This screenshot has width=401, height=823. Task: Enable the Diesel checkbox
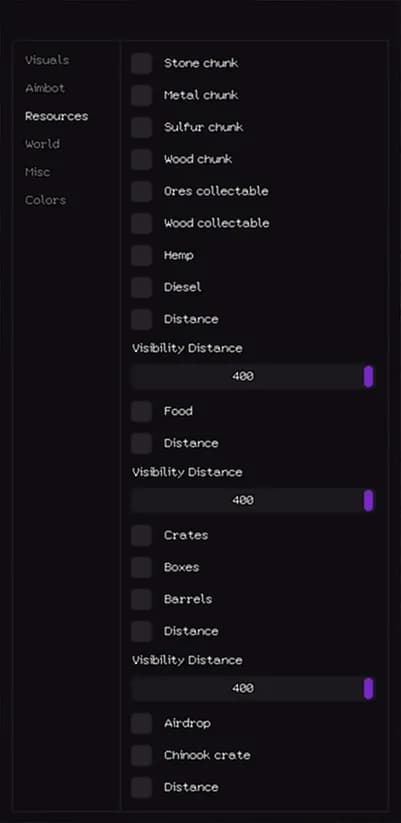pyautogui.click(x=141, y=287)
